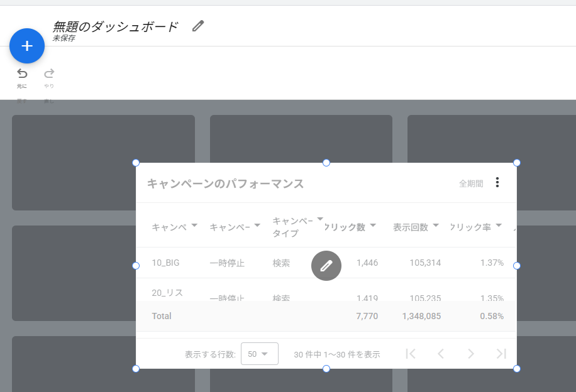Jump to first page of table

pyautogui.click(x=411, y=354)
